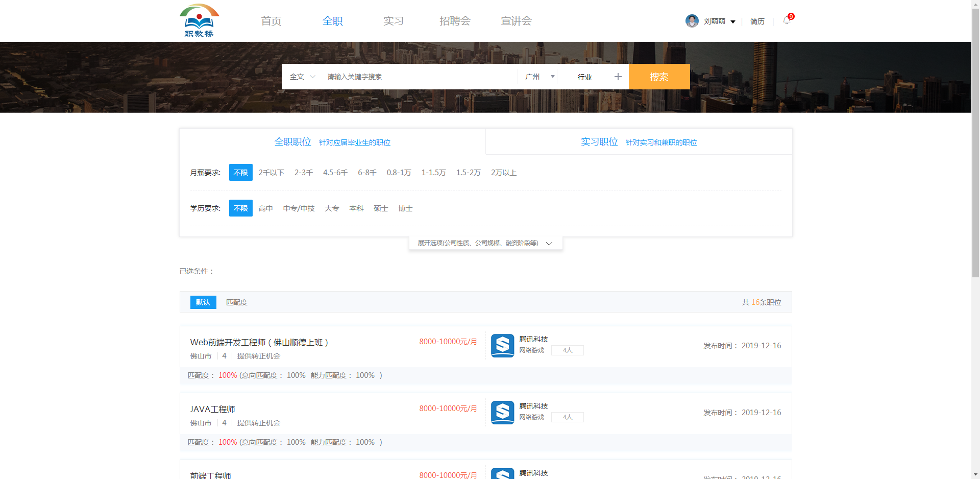Expand 展开选项 company filters

tap(485, 243)
